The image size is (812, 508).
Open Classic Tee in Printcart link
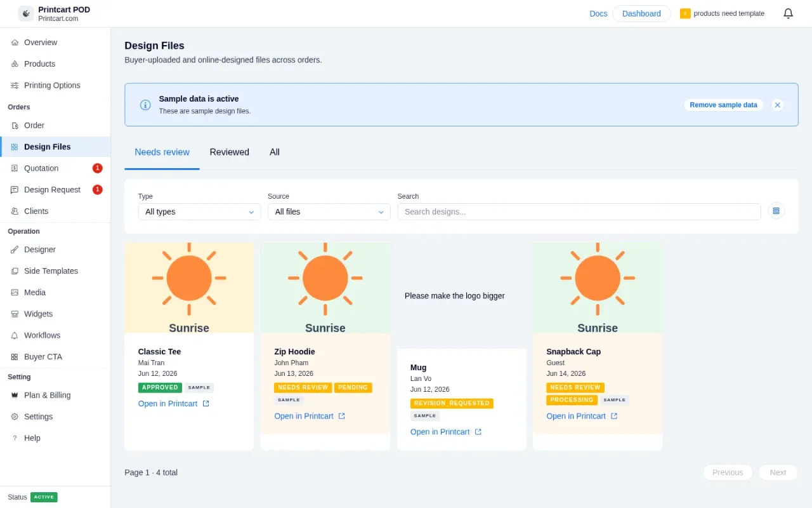(174, 404)
